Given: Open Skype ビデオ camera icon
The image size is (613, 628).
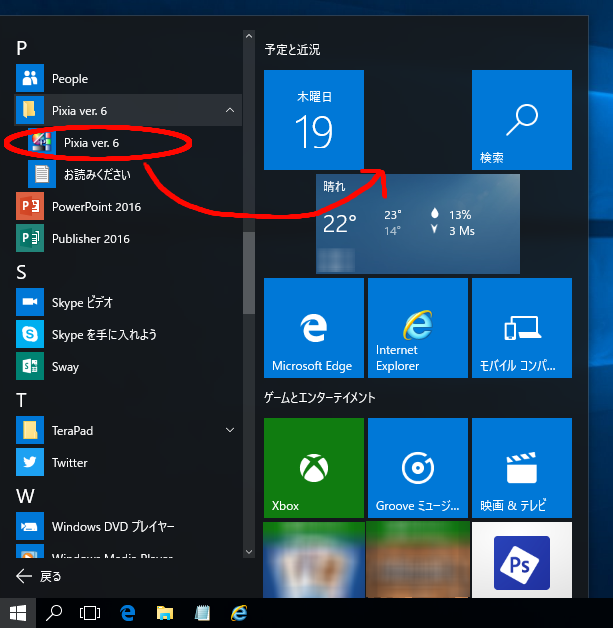Looking at the screenshot, I should 30,302.
